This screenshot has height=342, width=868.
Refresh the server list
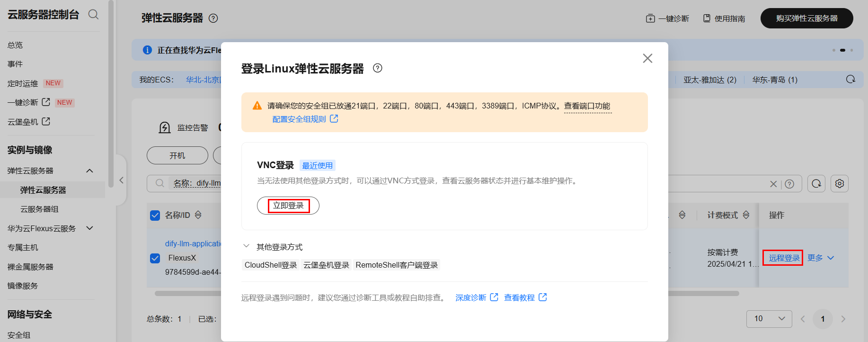pos(816,183)
